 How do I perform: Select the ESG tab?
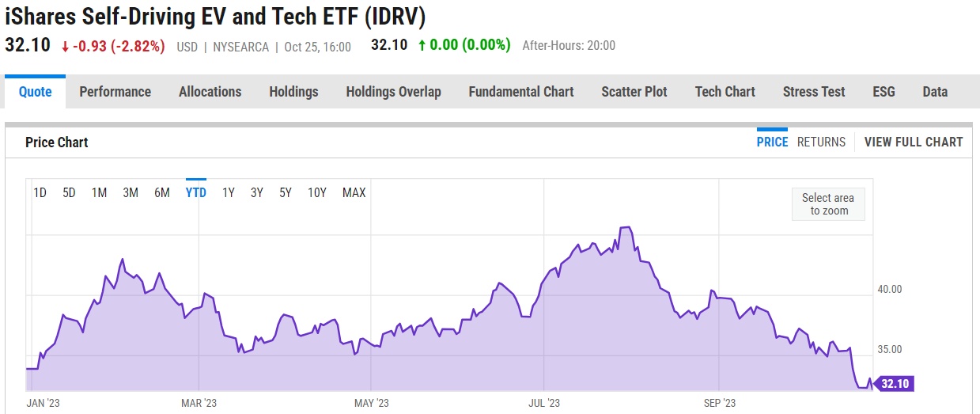[884, 92]
